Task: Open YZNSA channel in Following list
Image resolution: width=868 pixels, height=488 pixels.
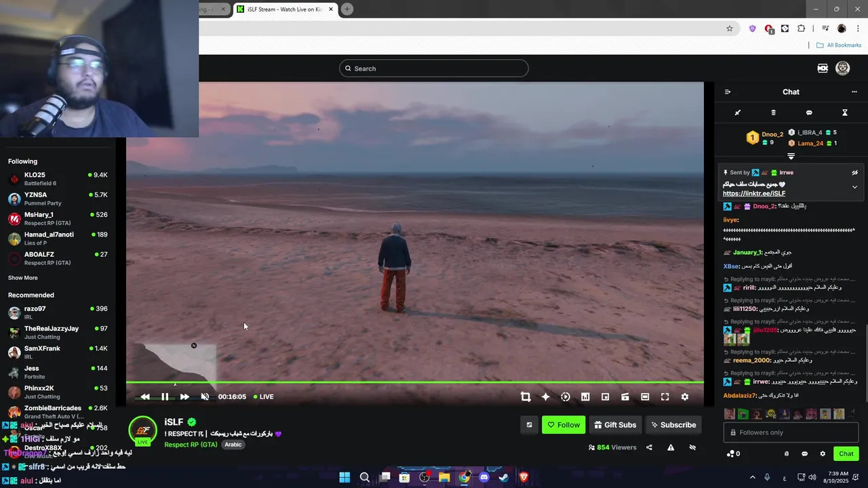Action: coord(58,199)
